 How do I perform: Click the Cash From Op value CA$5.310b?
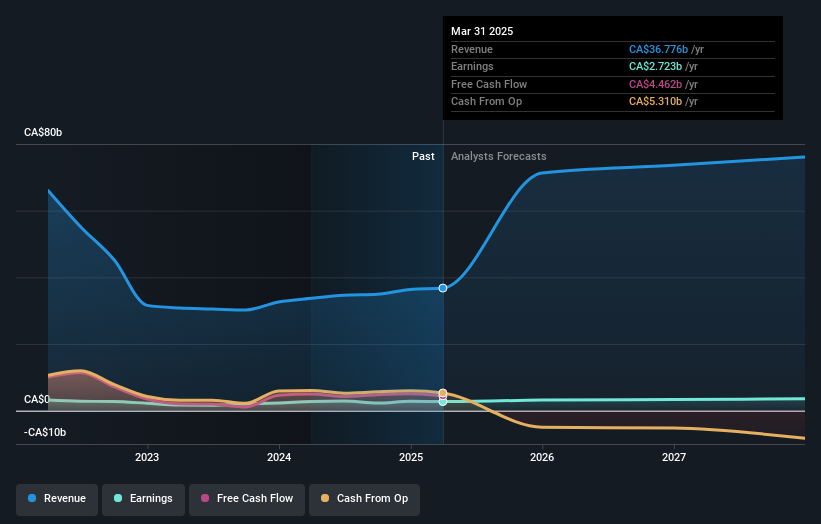(655, 102)
